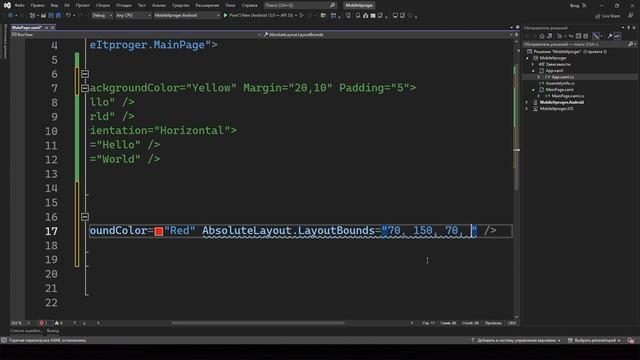
Task: Open the startup project dropdown MobileItproger.Android
Action: coord(187,15)
